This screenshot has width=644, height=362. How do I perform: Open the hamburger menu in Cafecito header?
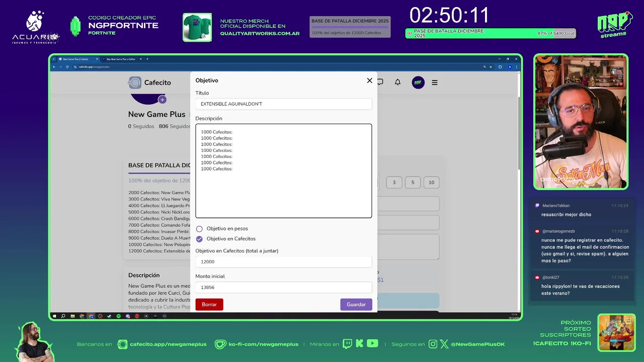pyautogui.click(x=435, y=82)
